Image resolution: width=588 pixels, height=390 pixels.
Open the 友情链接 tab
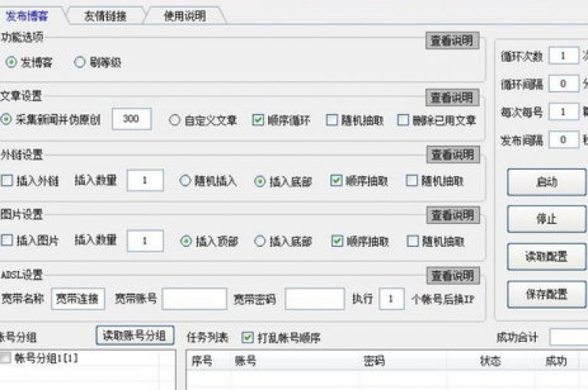click(x=106, y=16)
